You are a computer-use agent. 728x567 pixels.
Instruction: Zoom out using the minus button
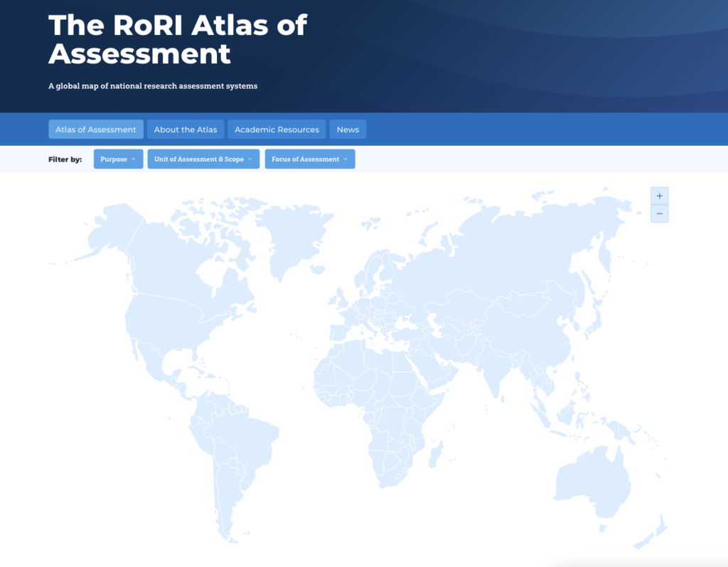(x=659, y=213)
